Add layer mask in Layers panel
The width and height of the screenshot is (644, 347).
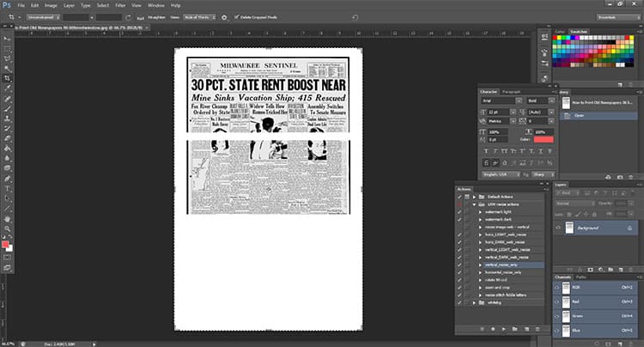(x=590, y=270)
